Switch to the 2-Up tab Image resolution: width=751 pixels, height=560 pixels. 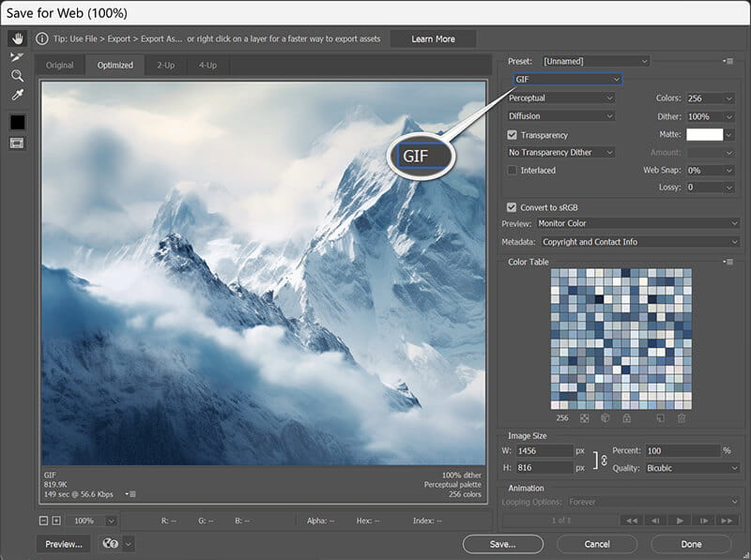pyautogui.click(x=165, y=65)
